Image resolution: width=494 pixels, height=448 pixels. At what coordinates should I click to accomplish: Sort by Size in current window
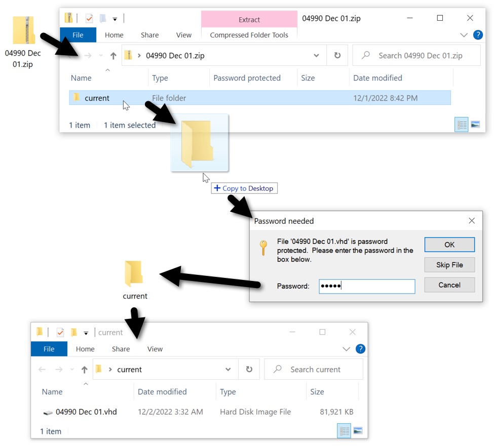click(317, 392)
